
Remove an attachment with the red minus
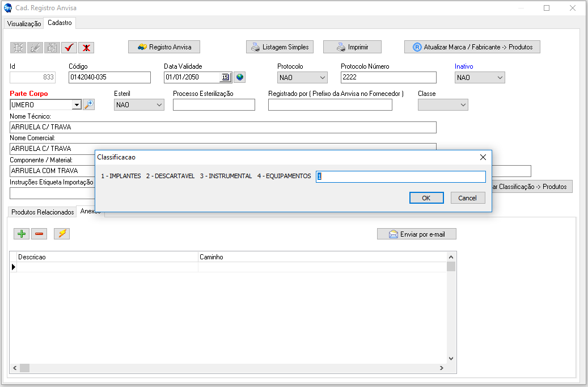[x=39, y=234]
